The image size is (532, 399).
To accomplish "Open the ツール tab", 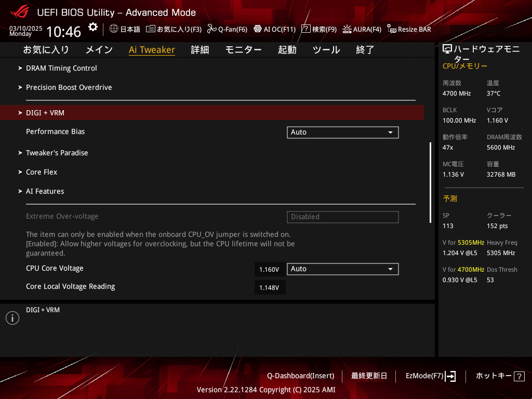I will tap(326, 50).
